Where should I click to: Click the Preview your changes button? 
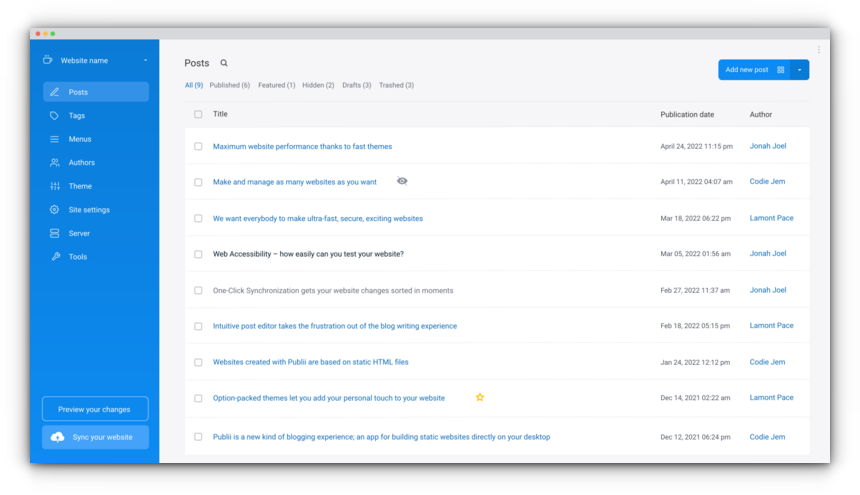[x=95, y=409]
